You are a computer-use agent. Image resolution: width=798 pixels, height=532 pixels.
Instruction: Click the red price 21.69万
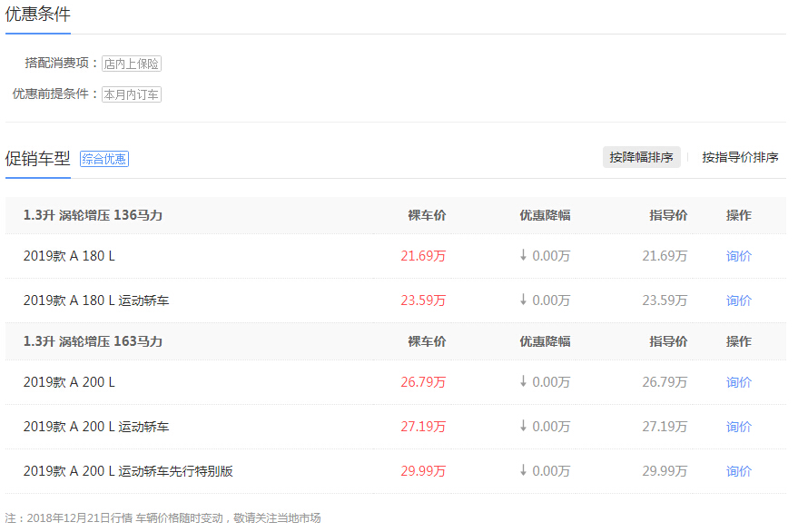[x=423, y=256]
